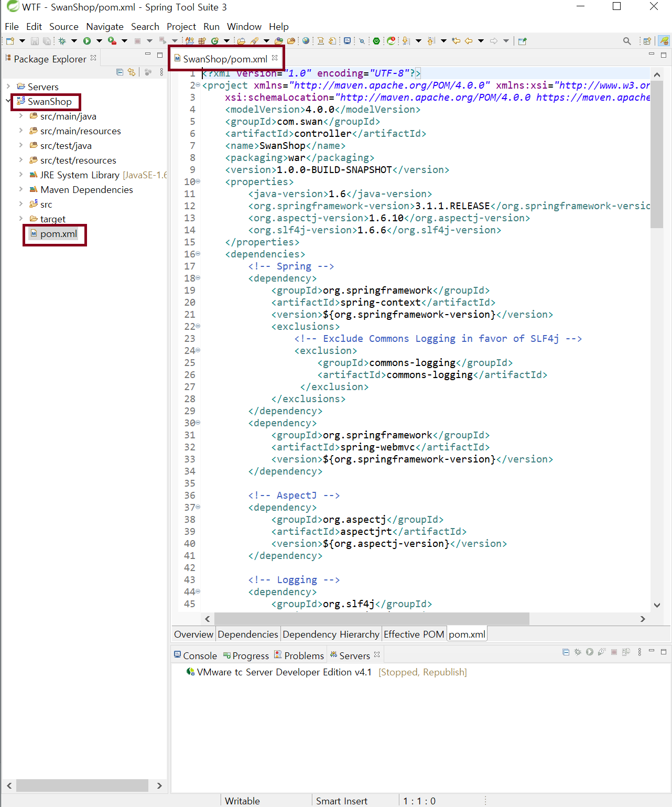Minimize the Package Explorer view
The height and width of the screenshot is (807, 672).
tap(148, 55)
